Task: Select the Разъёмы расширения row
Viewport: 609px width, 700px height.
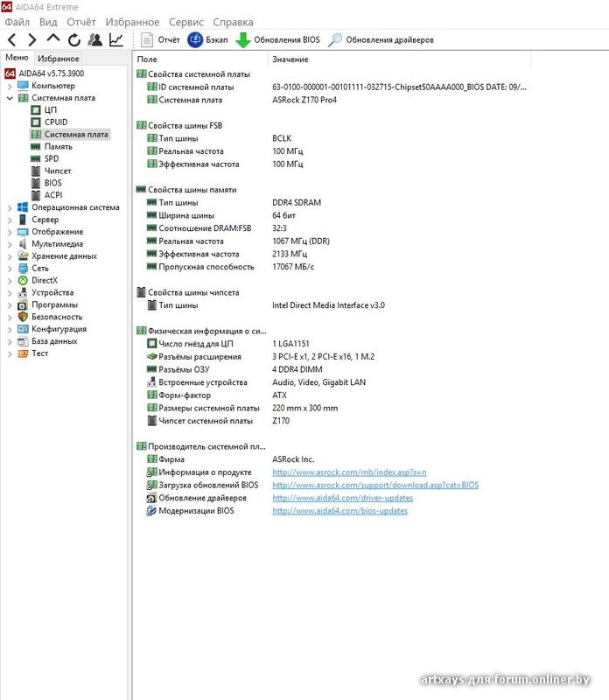Action: pos(260,357)
